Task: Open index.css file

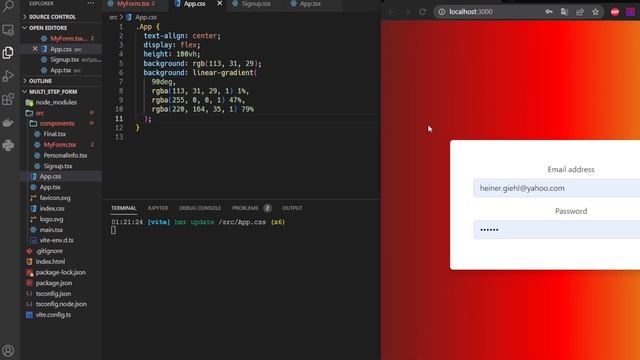Action: 52,209
